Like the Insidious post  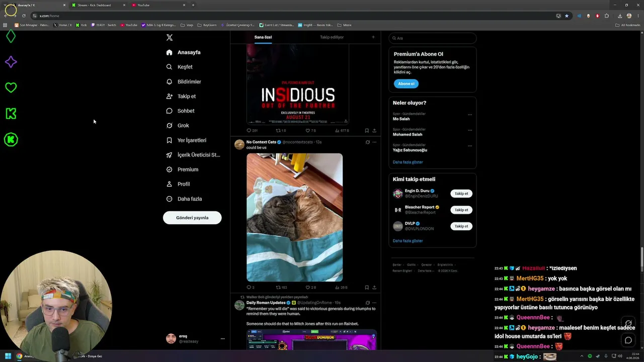(x=310, y=131)
